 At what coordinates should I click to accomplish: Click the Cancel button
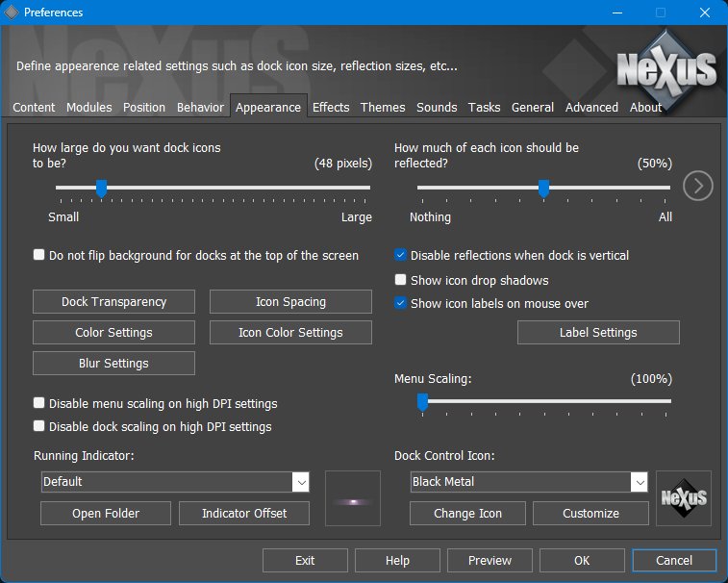coord(674,560)
